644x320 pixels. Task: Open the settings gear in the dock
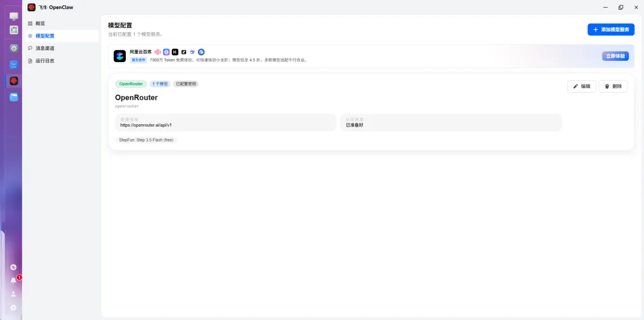[14, 48]
